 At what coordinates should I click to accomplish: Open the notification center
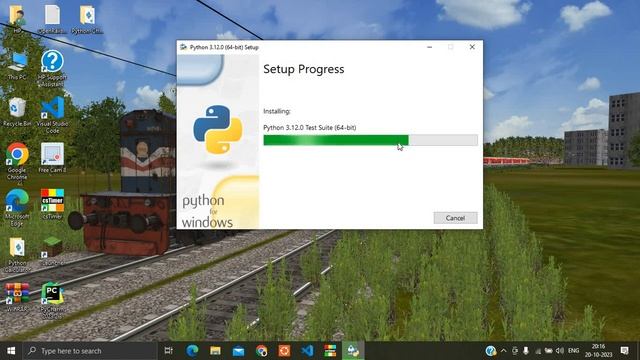coord(624,351)
